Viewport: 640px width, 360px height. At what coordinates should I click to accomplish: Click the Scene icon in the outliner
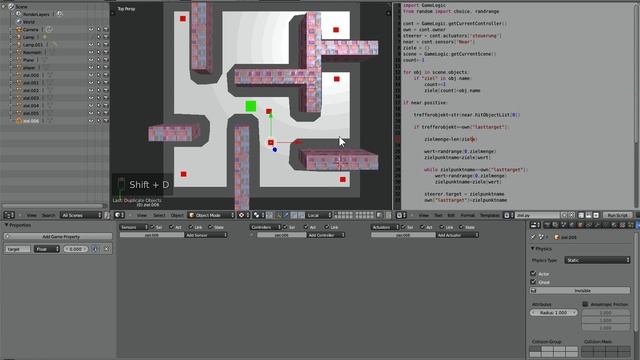[11, 7]
